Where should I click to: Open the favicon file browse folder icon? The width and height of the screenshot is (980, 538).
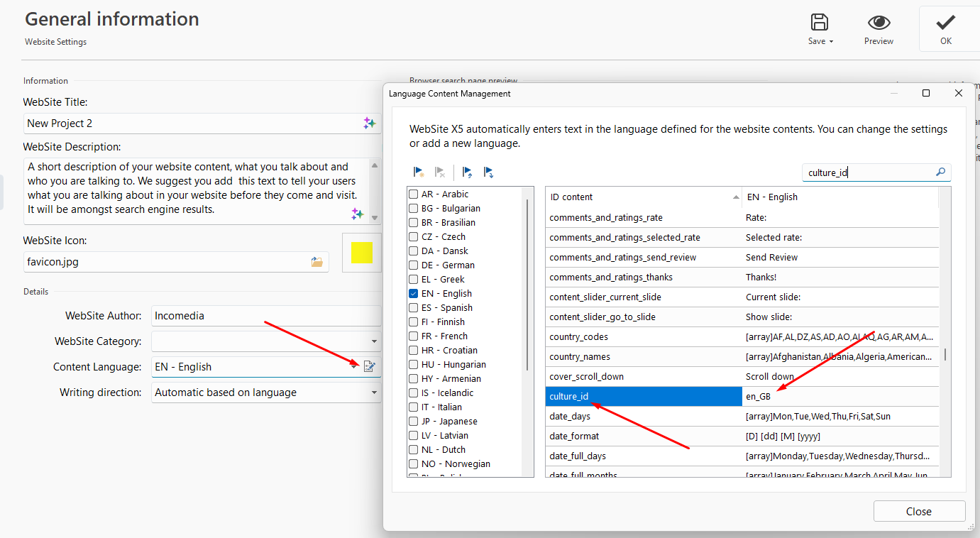[317, 262]
